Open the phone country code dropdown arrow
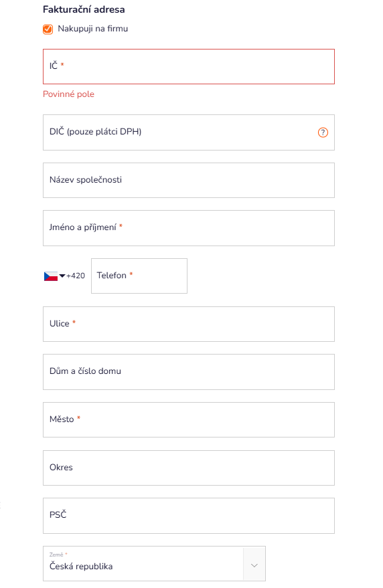383x588 pixels. [x=62, y=276]
